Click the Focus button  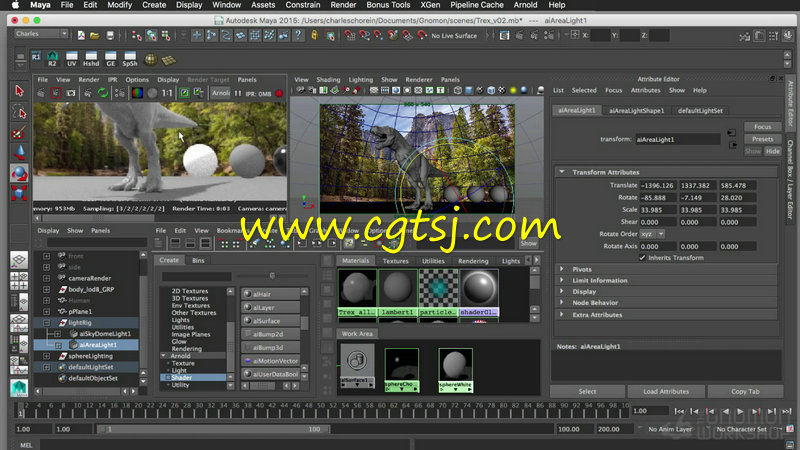pos(762,127)
